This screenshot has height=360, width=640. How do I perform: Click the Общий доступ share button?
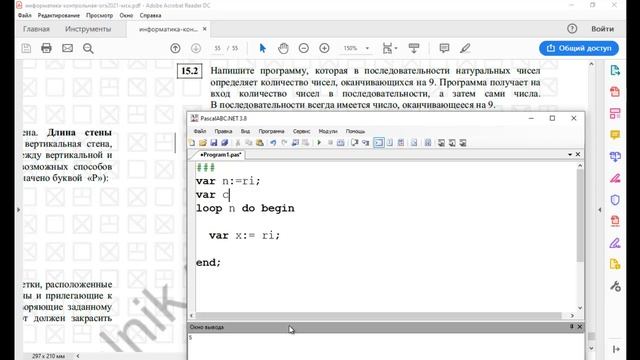pyautogui.click(x=579, y=48)
